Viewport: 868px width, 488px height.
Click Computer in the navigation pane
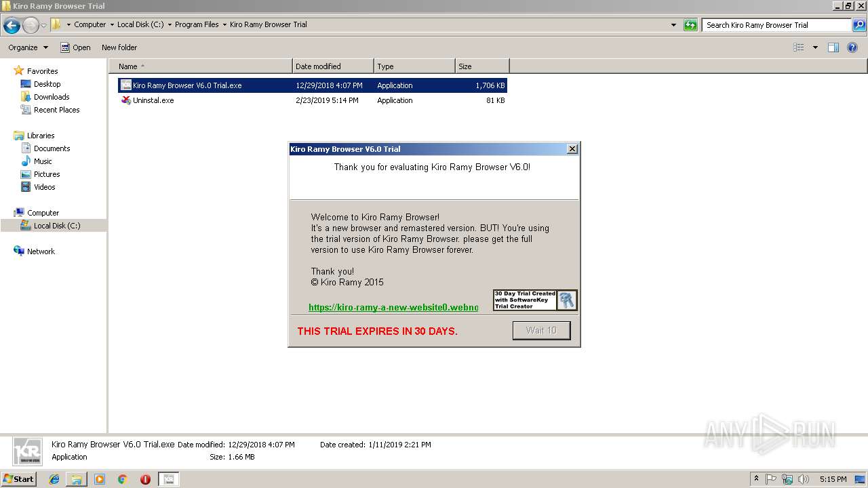coord(43,213)
